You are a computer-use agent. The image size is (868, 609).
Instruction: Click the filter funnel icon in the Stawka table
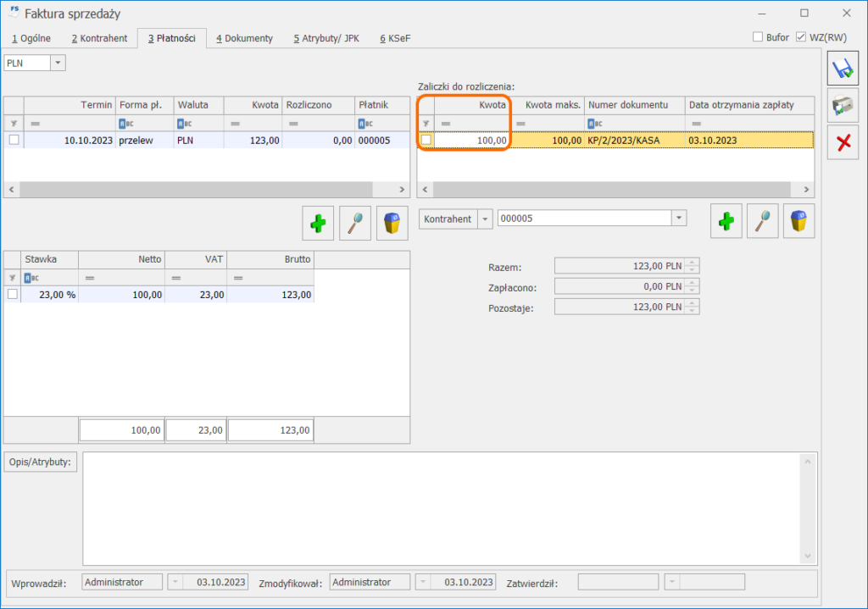12,278
